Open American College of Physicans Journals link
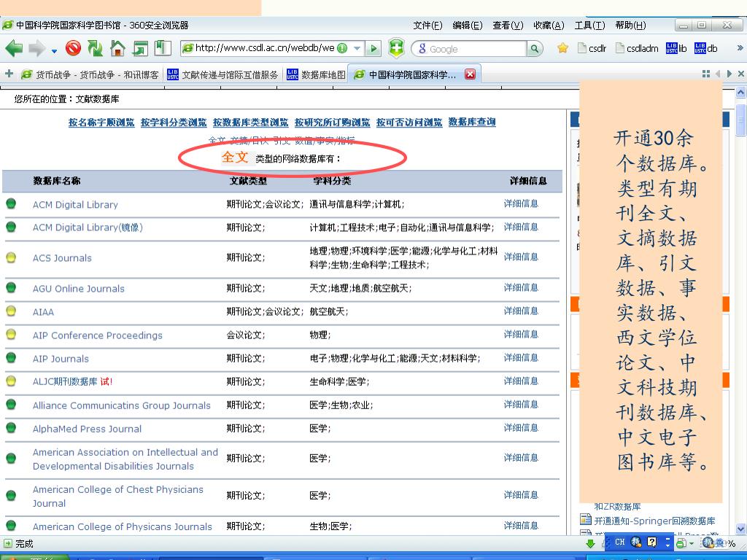Image resolution: width=747 pixels, height=560 pixels. 123,526
